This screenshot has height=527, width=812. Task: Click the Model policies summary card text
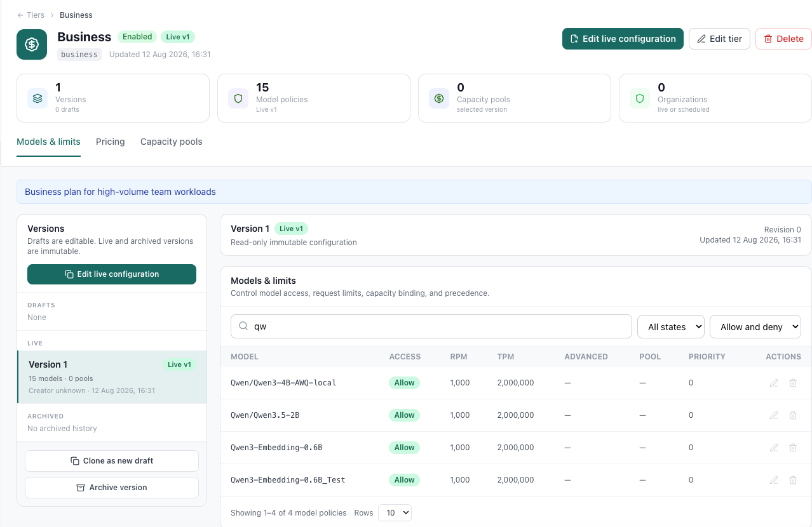pos(282,98)
